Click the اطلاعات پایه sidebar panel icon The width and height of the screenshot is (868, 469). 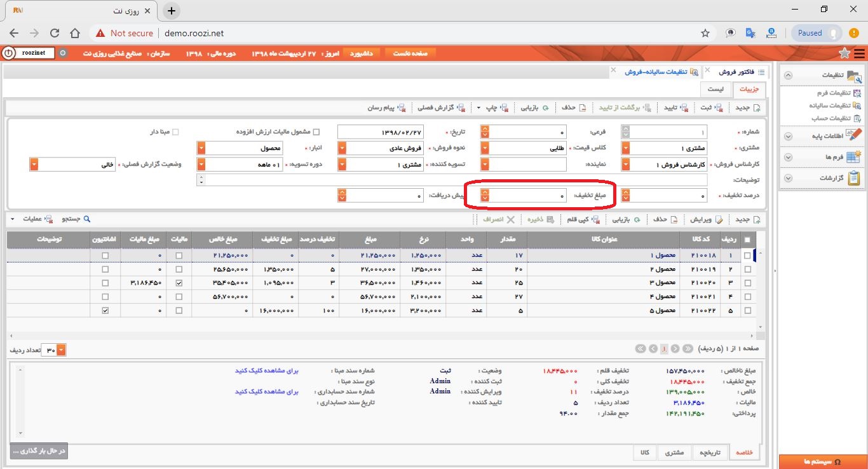855,135
